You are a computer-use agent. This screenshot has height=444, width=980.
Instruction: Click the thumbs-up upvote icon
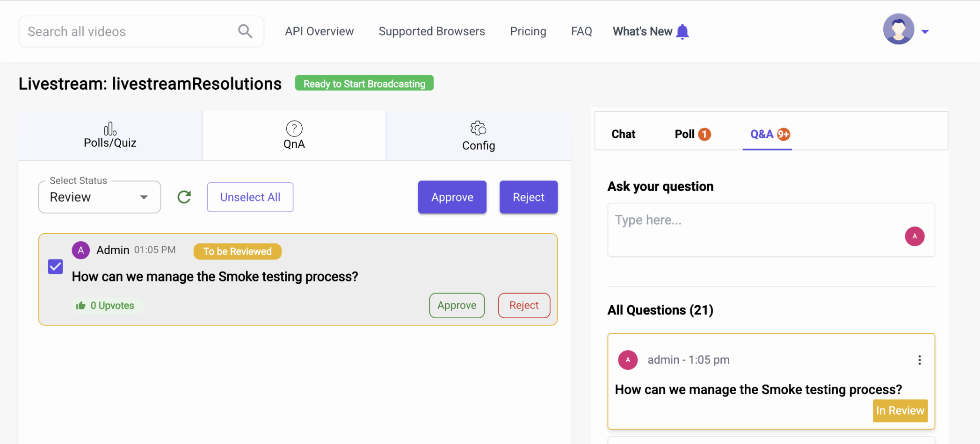click(81, 306)
